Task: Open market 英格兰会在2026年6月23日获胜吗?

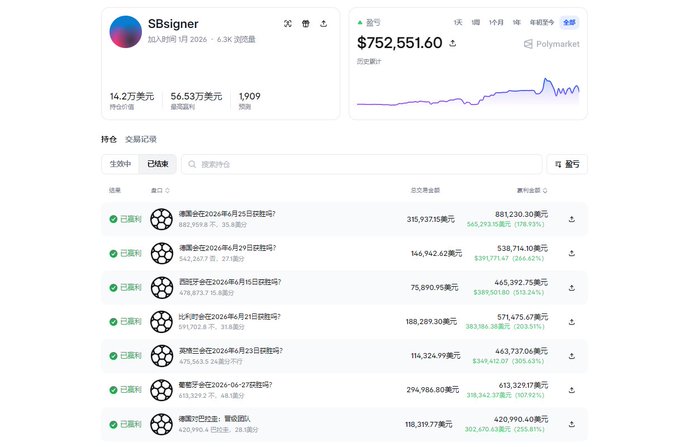Action: (231, 350)
